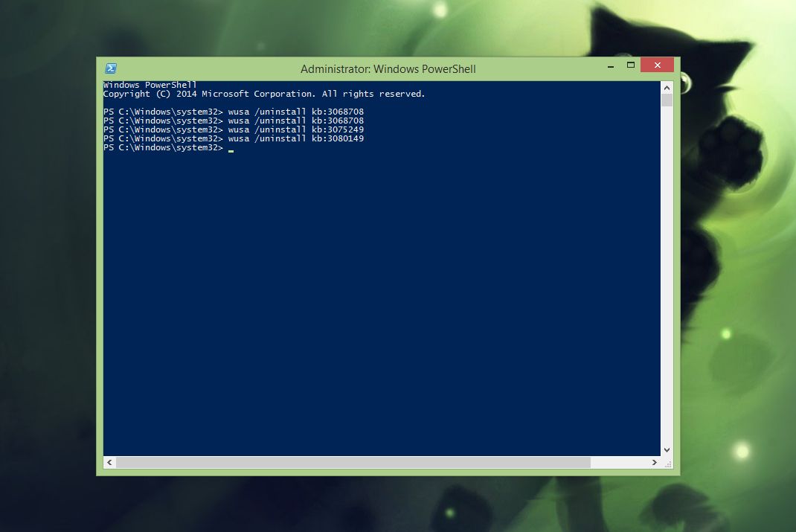Minimize the PowerShell window
Image resolution: width=796 pixels, height=532 pixels.
[611, 65]
